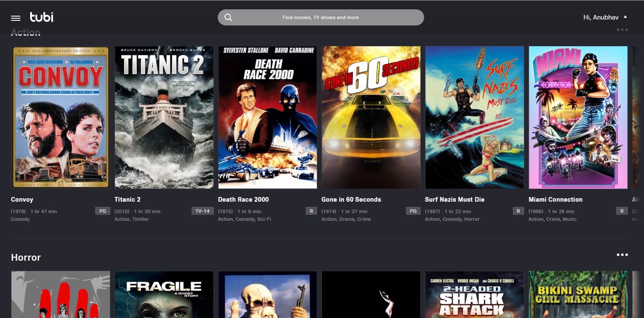Open the Convoy movie poster
The width and height of the screenshot is (644, 318).
pyautogui.click(x=60, y=117)
